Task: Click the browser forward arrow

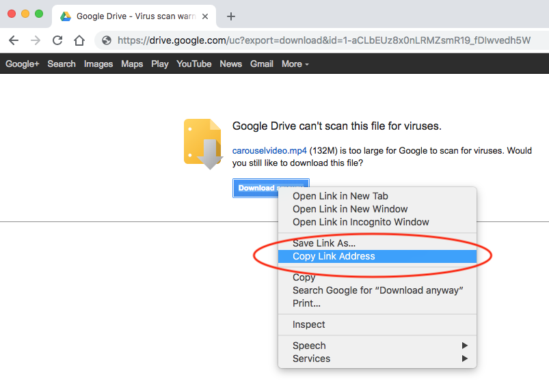Action: point(36,40)
